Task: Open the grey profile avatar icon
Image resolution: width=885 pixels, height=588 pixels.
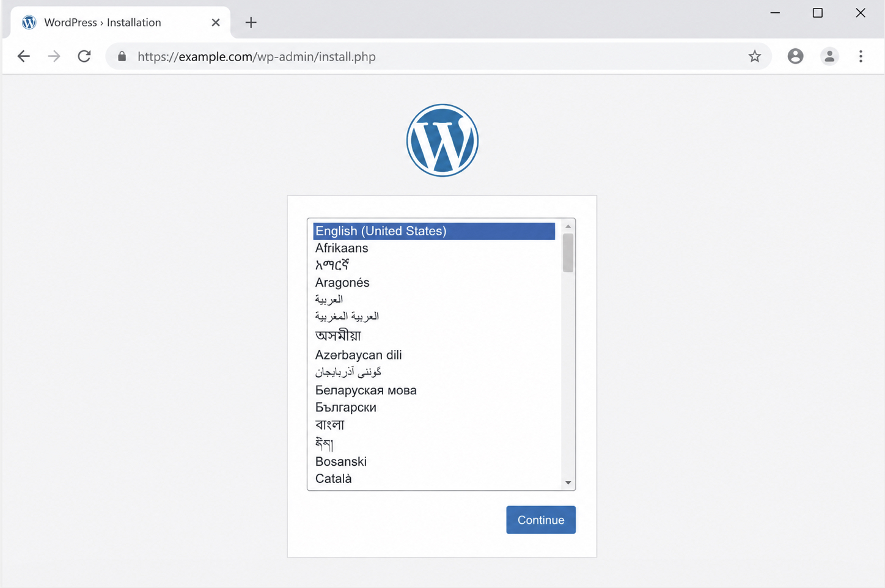Action: coord(829,56)
